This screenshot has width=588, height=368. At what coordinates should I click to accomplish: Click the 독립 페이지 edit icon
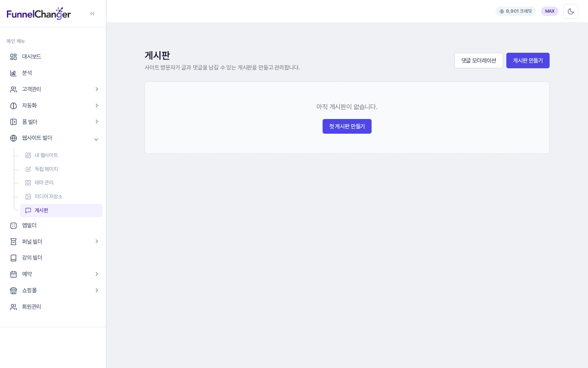coord(28,169)
